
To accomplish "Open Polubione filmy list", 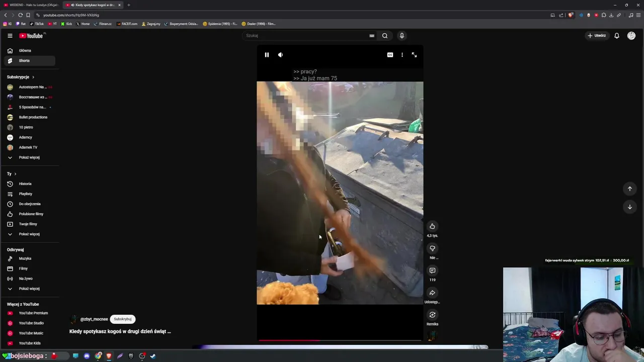I will 30,214.
